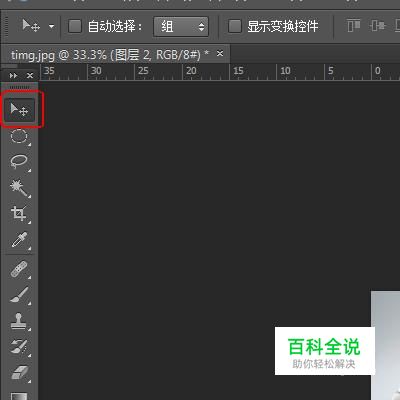Select the Eyedropper tool
400x400 pixels.
(x=19, y=240)
